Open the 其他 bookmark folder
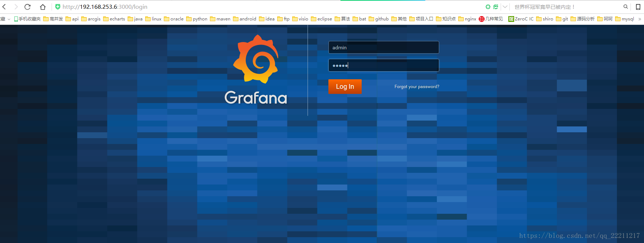 point(399,19)
